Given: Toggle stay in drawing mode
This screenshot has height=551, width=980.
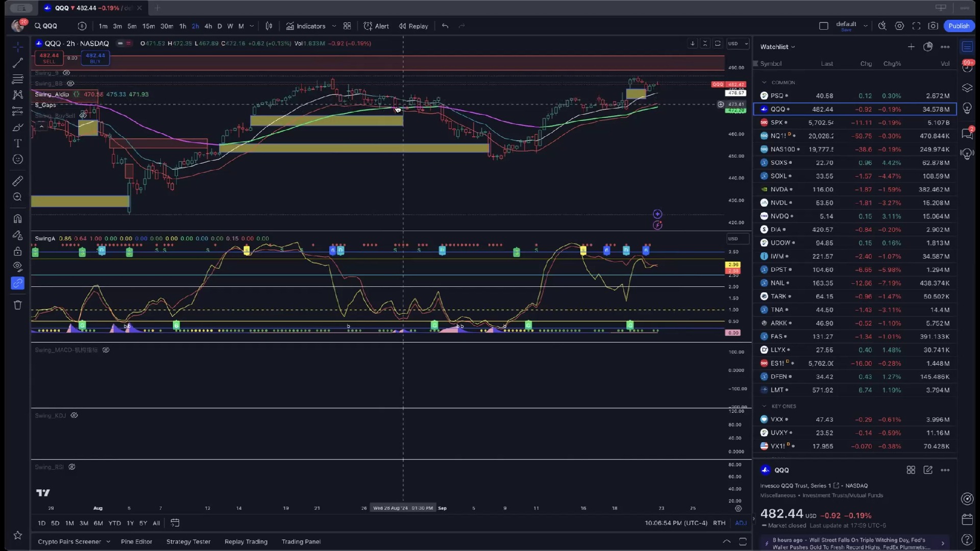Looking at the screenshot, I should coord(18,235).
